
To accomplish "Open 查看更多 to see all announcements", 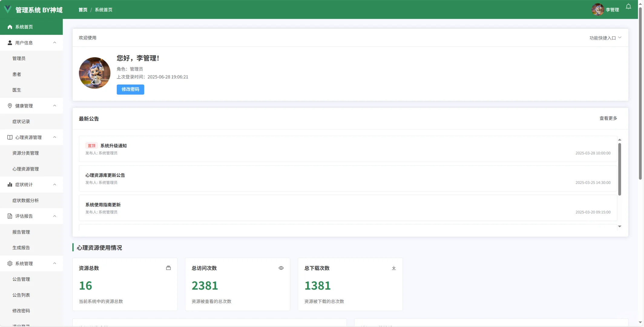I will point(608,118).
